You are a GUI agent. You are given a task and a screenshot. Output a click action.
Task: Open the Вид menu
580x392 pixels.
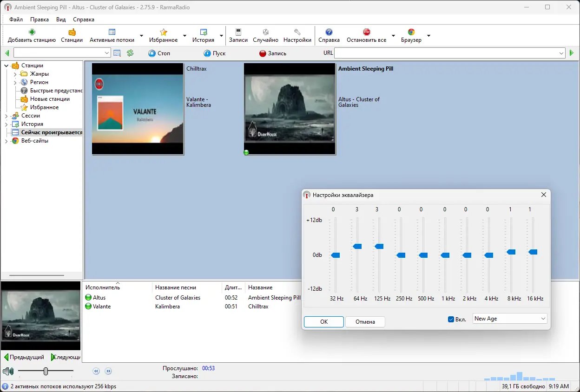click(61, 20)
